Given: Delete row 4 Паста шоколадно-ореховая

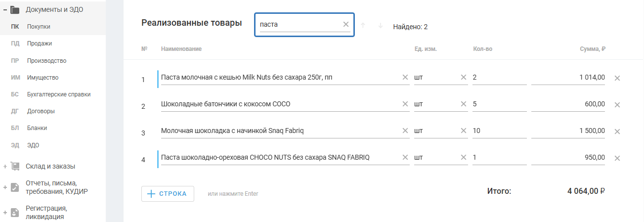Looking at the screenshot, I should coord(617,158).
